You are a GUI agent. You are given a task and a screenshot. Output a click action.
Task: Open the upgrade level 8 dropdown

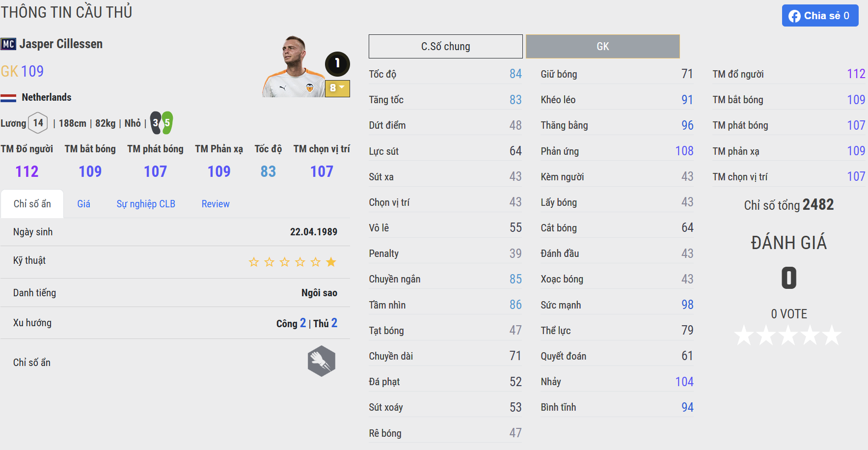[x=337, y=88]
